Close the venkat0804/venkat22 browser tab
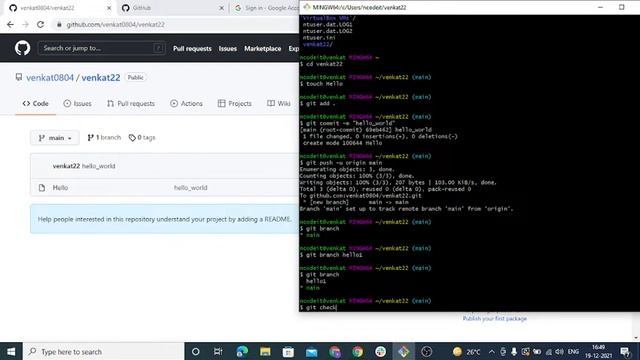Image resolution: width=640 pixels, height=360 pixels. [109, 8]
